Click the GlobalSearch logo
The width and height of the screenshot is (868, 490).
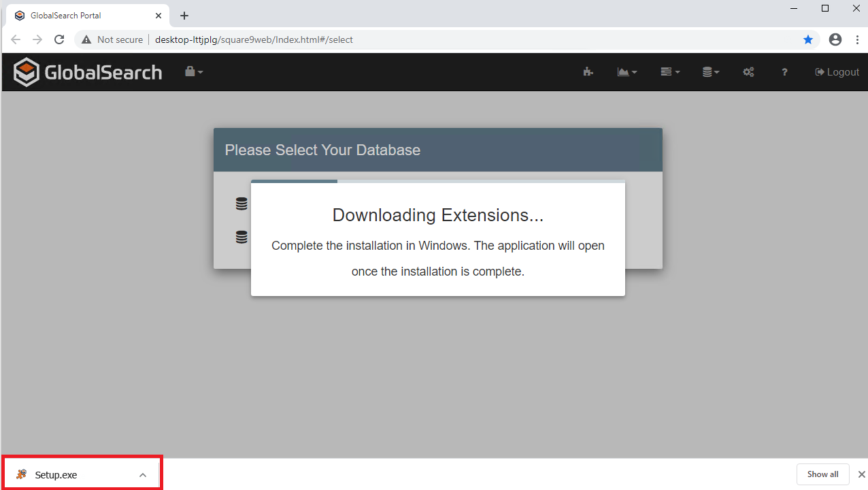pos(88,72)
